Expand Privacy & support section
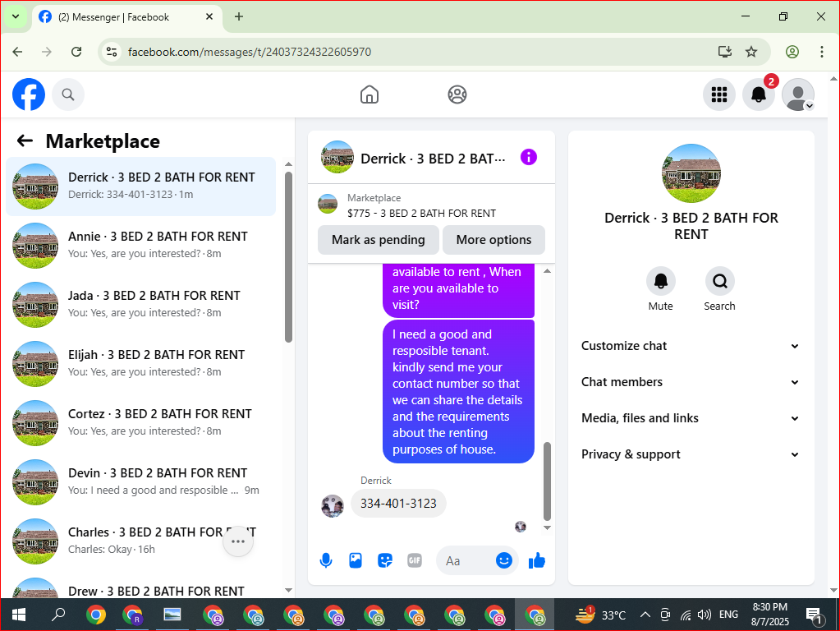 tap(690, 454)
